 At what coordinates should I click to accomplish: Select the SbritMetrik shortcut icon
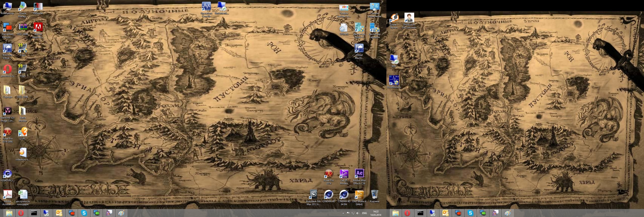coord(222,8)
